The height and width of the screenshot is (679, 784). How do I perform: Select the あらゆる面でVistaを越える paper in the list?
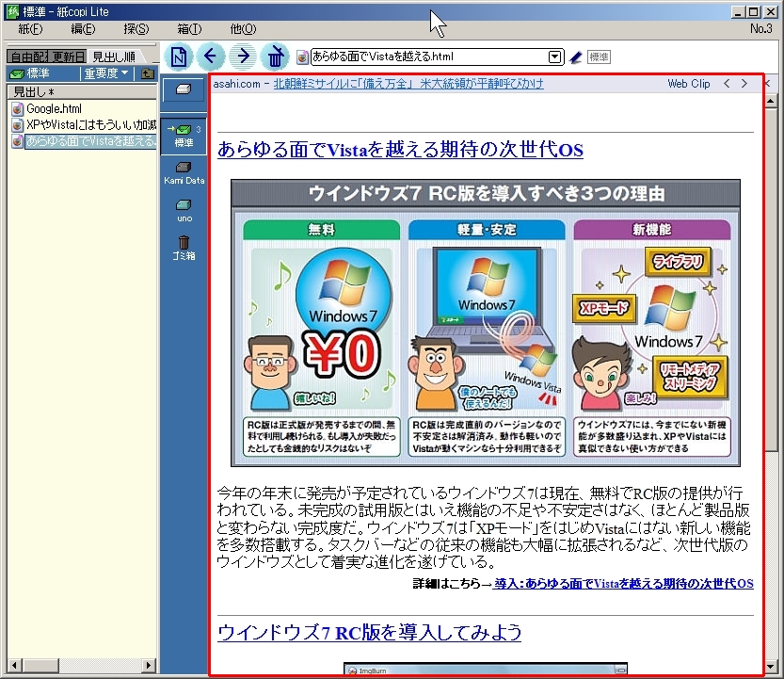(x=91, y=141)
